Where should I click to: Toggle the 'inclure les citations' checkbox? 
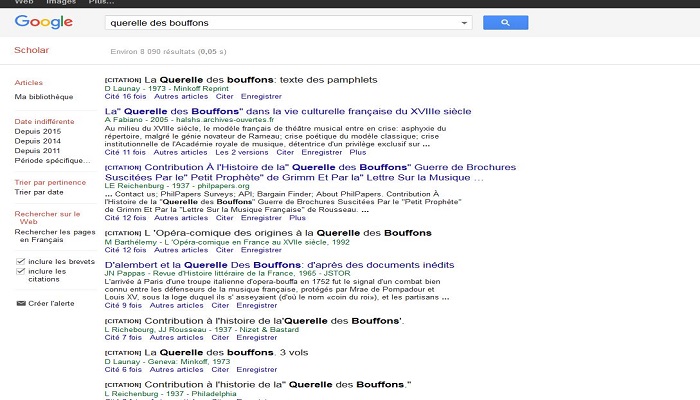(x=21, y=270)
